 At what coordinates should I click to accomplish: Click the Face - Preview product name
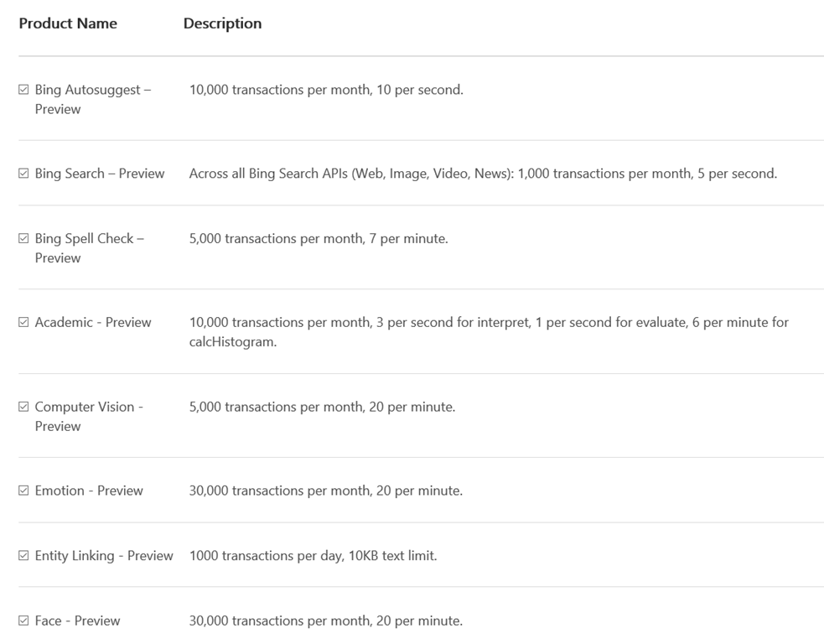point(77,621)
